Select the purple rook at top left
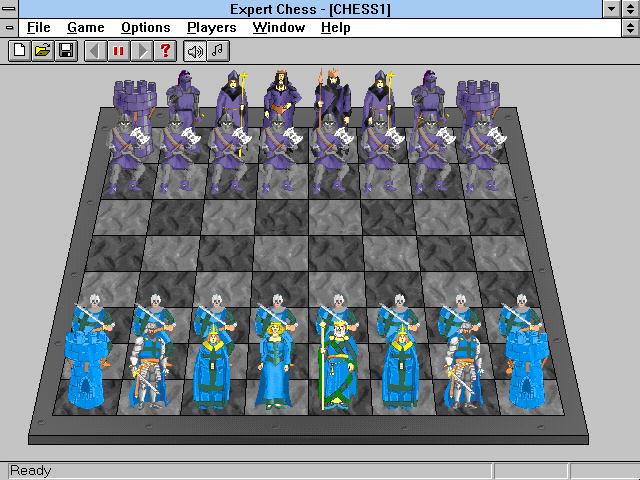 point(135,98)
